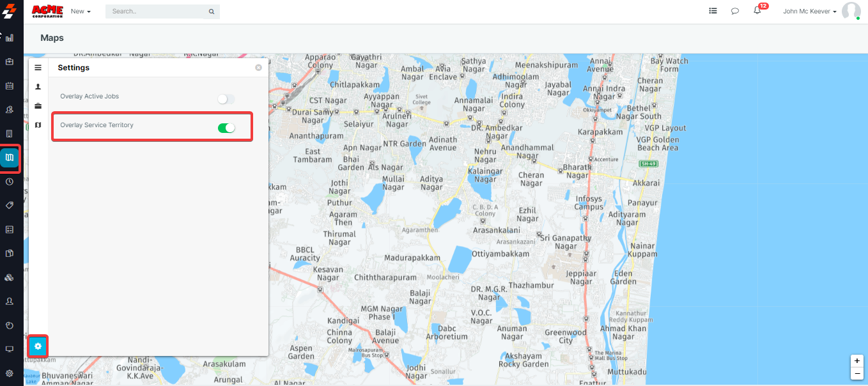
Task: Open the chat messages bubble icon
Action: (x=735, y=11)
